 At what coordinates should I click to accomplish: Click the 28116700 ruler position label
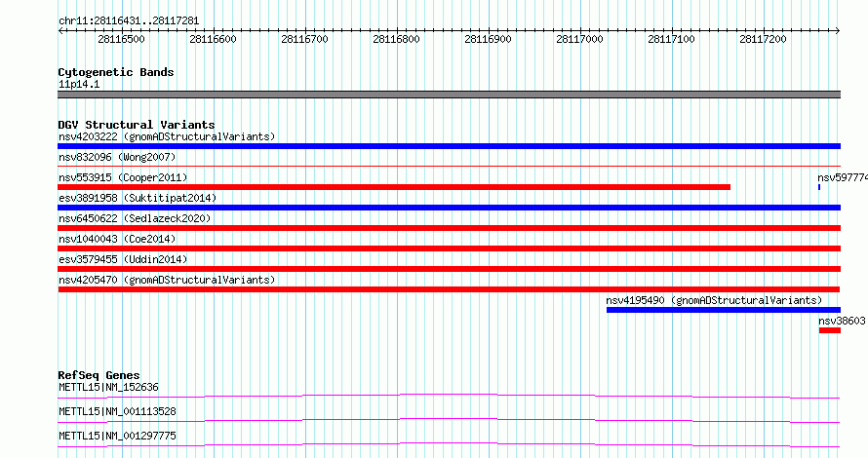[304, 39]
